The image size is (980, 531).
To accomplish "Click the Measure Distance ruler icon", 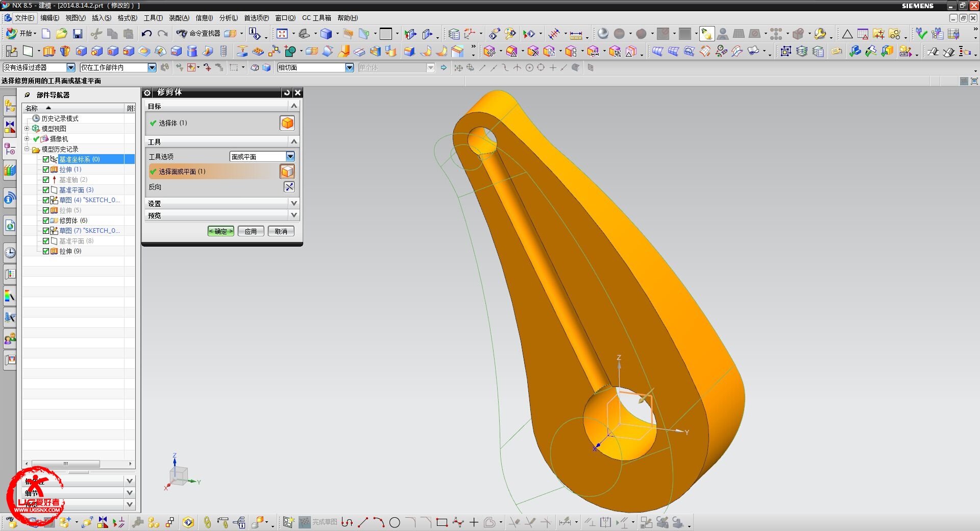I will (x=576, y=35).
